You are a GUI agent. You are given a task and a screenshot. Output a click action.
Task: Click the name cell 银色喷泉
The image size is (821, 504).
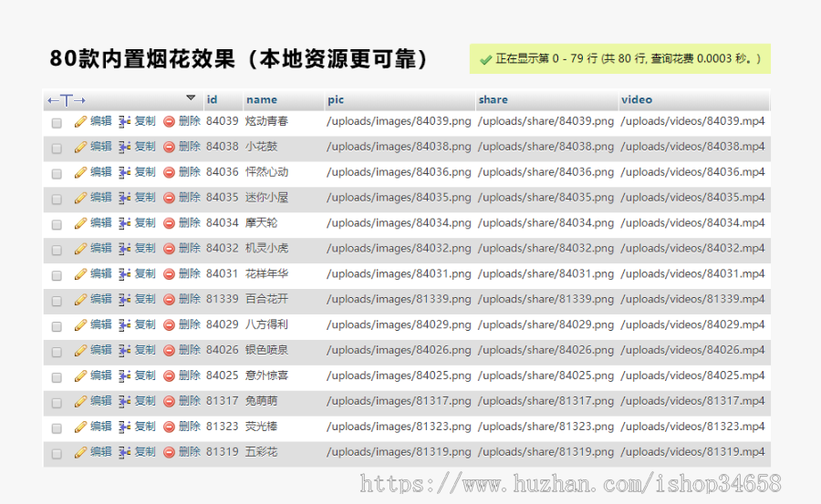(266, 350)
